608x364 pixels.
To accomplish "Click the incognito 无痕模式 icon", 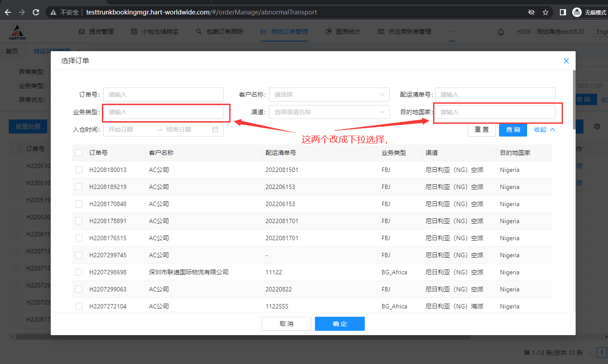I will [x=577, y=12].
